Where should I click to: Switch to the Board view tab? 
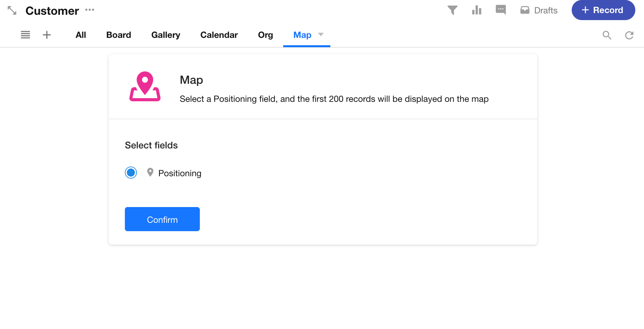pyautogui.click(x=118, y=35)
